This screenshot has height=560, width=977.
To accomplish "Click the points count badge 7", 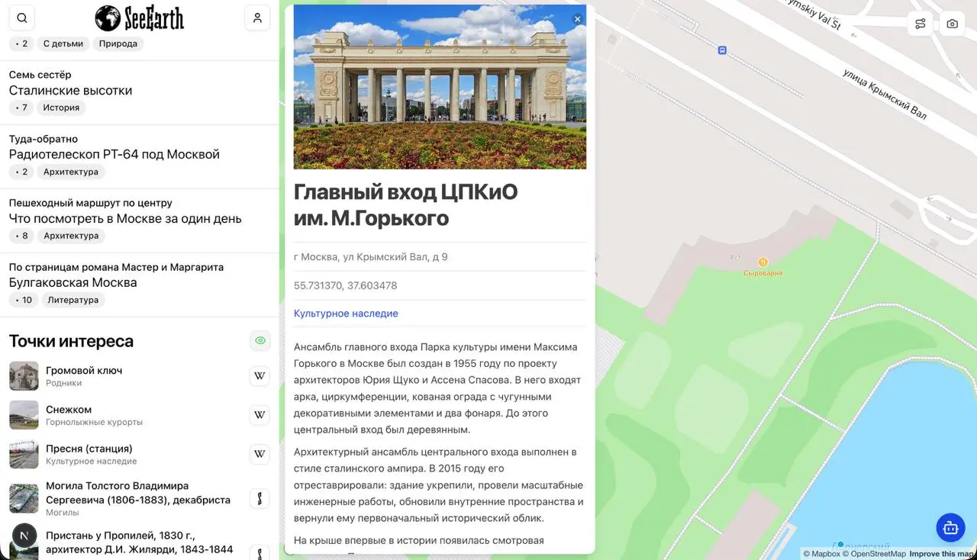I will [21, 108].
